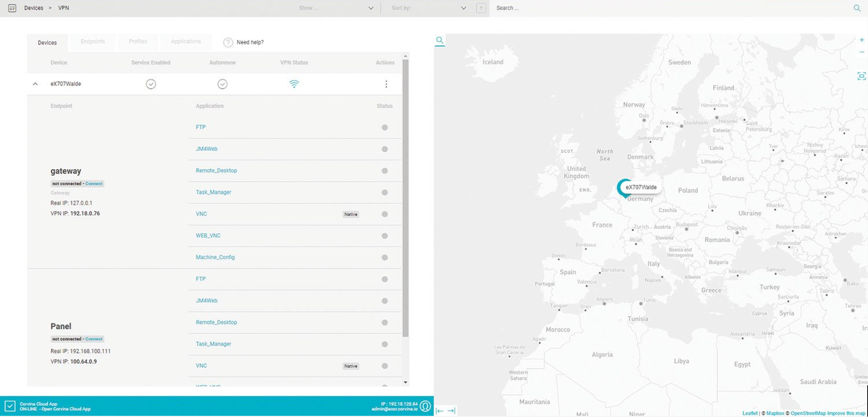Click the Need help? link text
This screenshot has height=417, width=868.
point(250,42)
